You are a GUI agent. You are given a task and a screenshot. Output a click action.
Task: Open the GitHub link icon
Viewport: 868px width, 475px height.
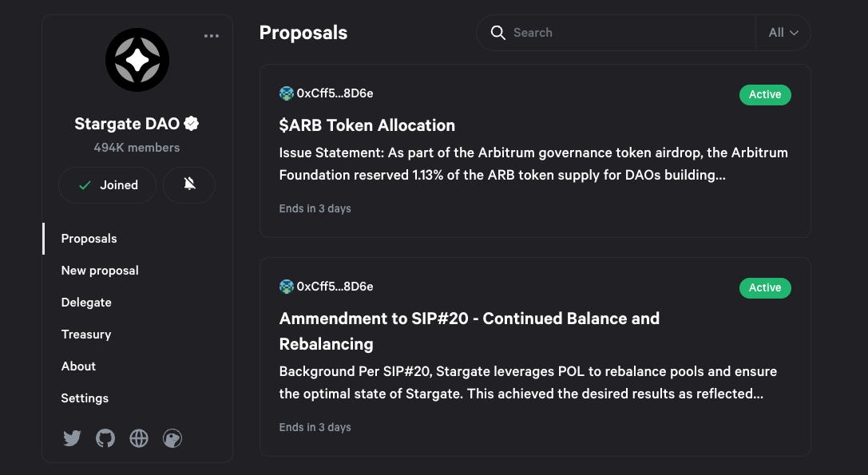[105, 438]
